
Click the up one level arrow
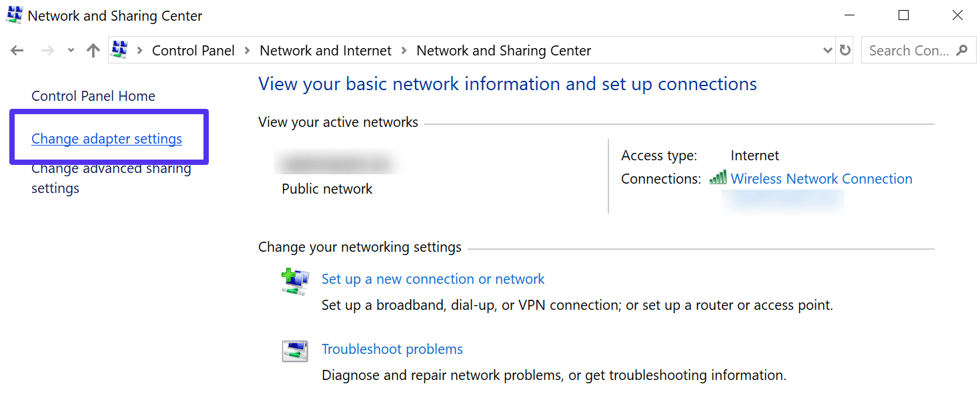tap(93, 50)
